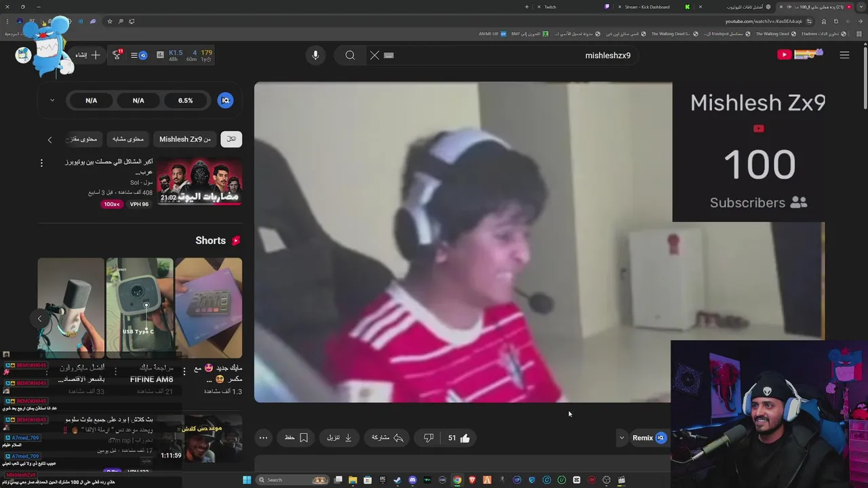
Task: Click the Share (مشاركة) button
Action: (x=387, y=438)
